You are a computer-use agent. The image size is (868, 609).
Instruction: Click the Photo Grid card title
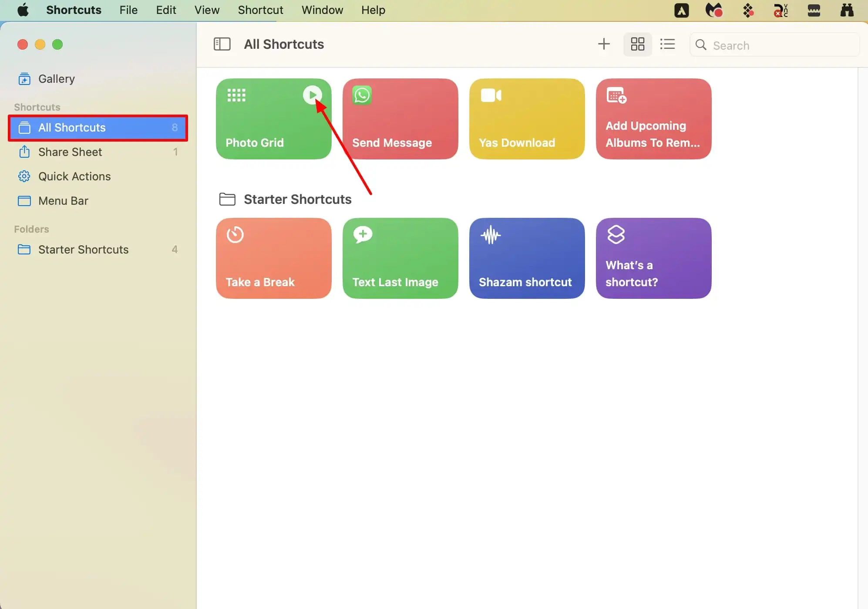pyautogui.click(x=255, y=143)
